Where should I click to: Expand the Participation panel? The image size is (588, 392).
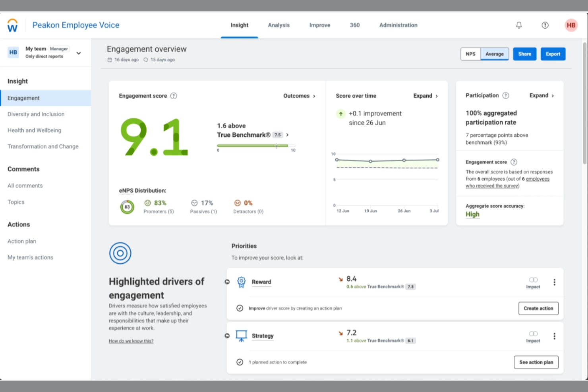541,95
